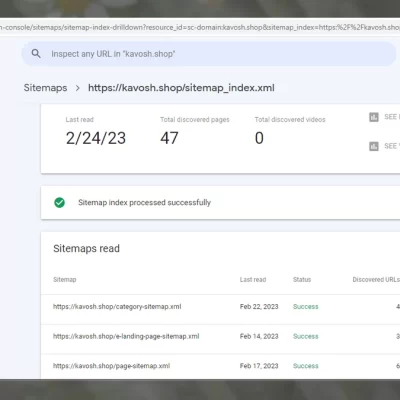Go back to Sitemaps breadcrumb
400x400 pixels.
[x=45, y=88]
